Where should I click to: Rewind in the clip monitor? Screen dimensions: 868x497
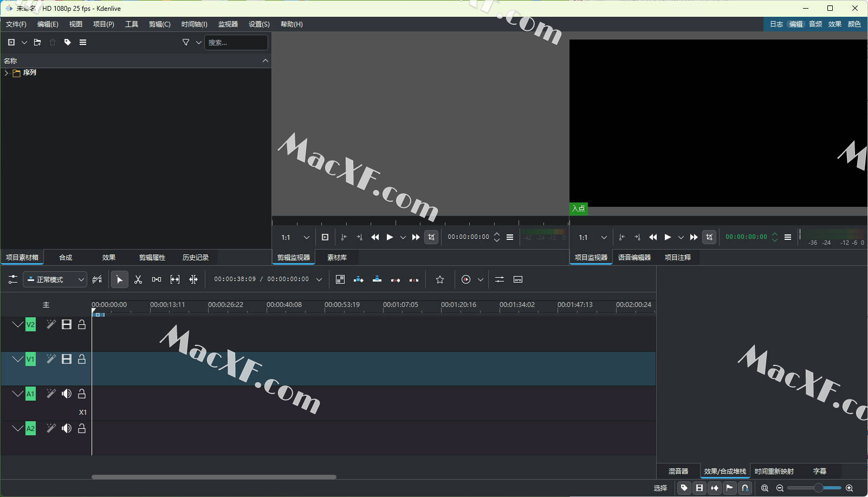(375, 237)
